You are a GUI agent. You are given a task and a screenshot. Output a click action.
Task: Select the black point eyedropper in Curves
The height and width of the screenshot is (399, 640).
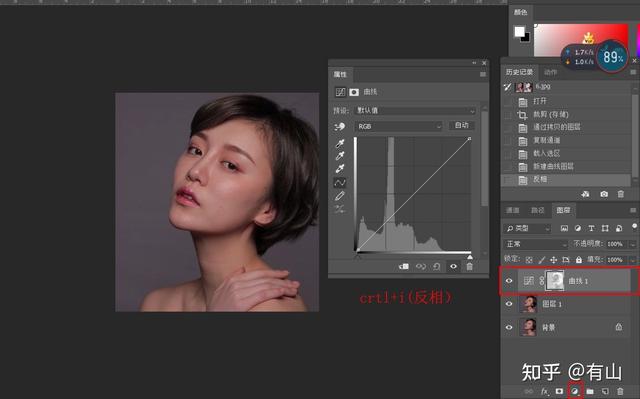[340, 143]
